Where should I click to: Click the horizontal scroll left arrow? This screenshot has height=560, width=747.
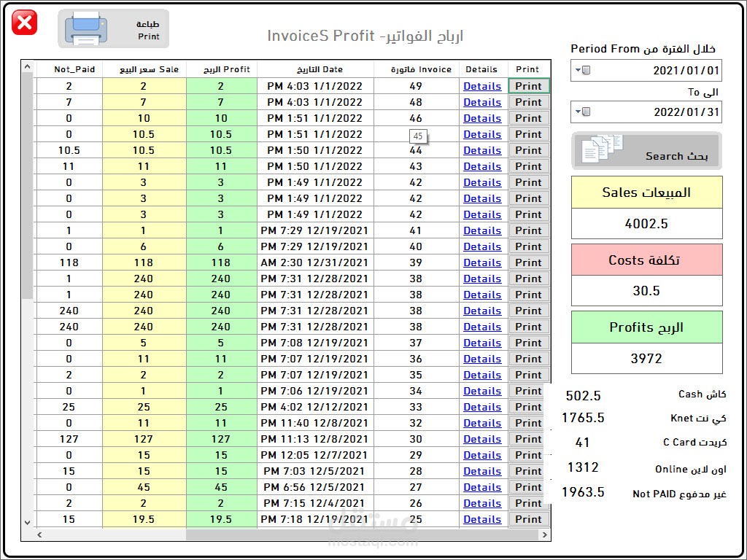coord(39,534)
